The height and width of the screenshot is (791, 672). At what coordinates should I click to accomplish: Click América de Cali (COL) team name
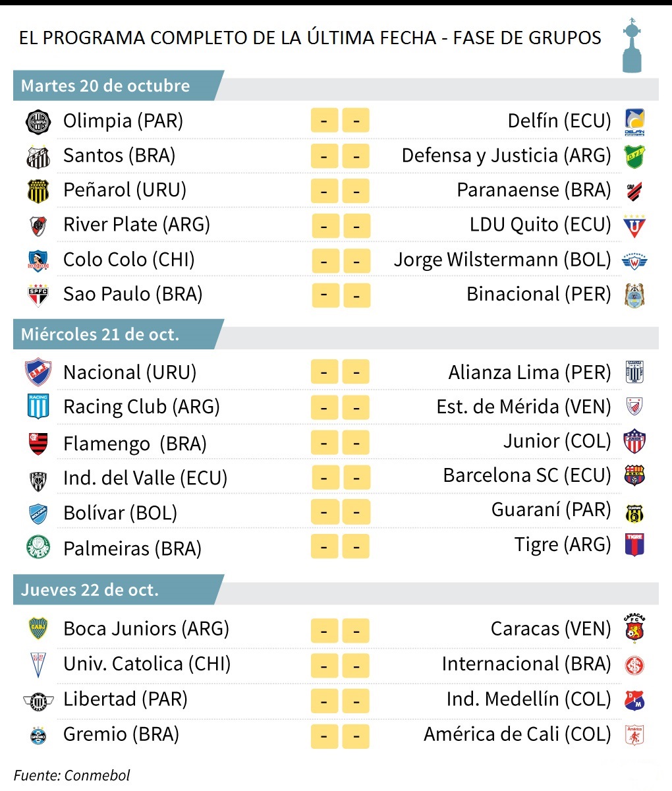coord(517,734)
